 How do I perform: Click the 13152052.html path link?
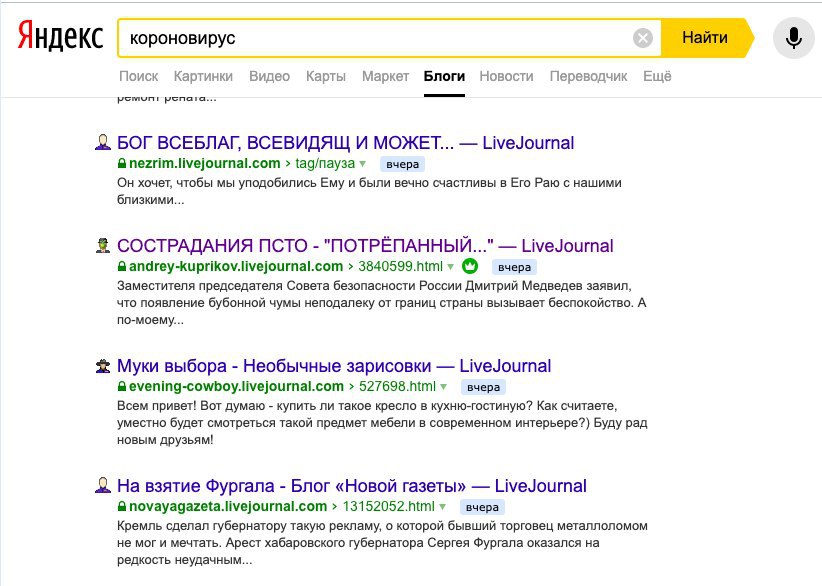tap(388, 506)
